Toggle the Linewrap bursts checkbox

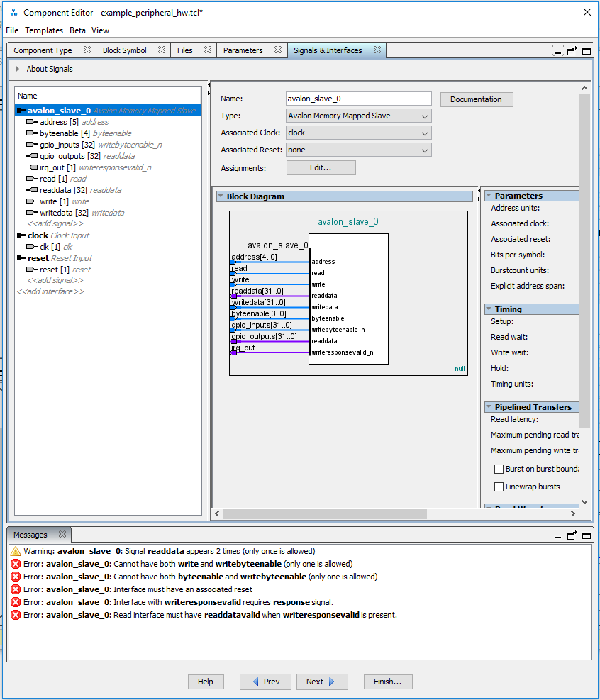pyautogui.click(x=499, y=487)
